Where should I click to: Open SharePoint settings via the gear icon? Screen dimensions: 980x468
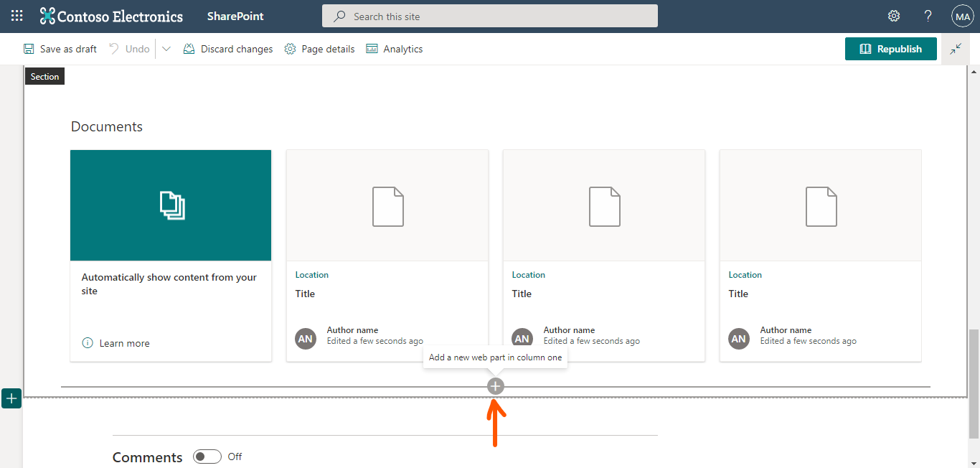[893, 16]
